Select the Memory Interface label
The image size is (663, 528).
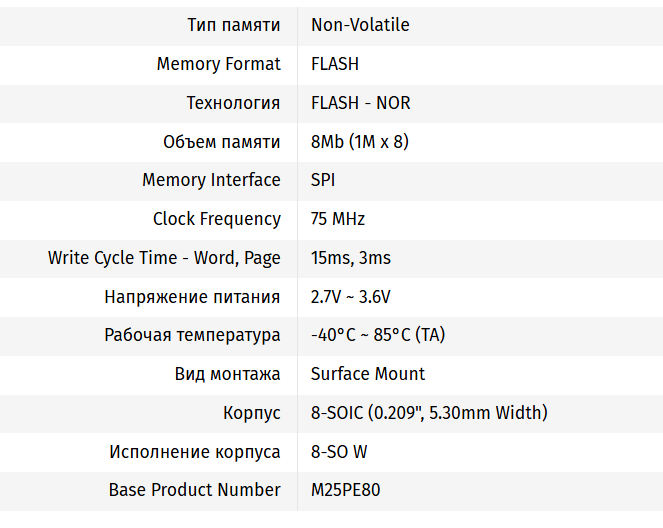(x=211, y=180)
